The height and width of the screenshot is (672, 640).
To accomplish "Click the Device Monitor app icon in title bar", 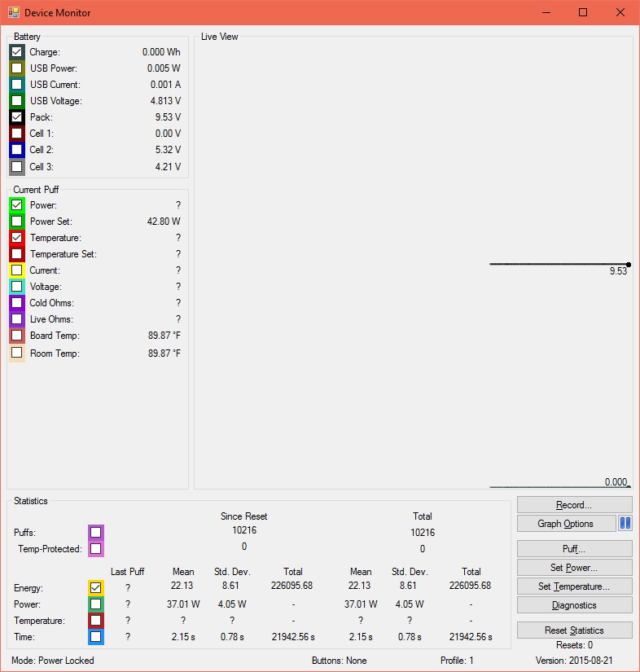I will pyautogui.click(x=14, y=13).
